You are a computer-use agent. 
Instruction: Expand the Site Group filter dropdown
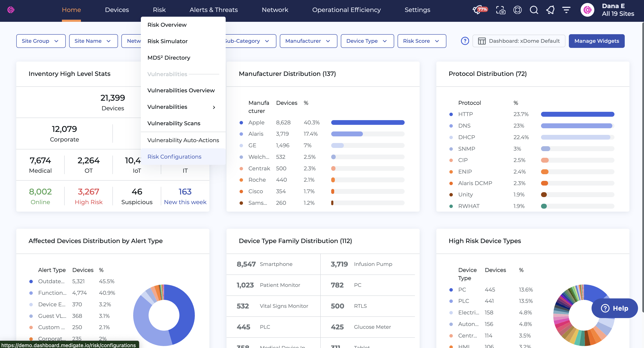pyautogui.click(x=41, y=41)
